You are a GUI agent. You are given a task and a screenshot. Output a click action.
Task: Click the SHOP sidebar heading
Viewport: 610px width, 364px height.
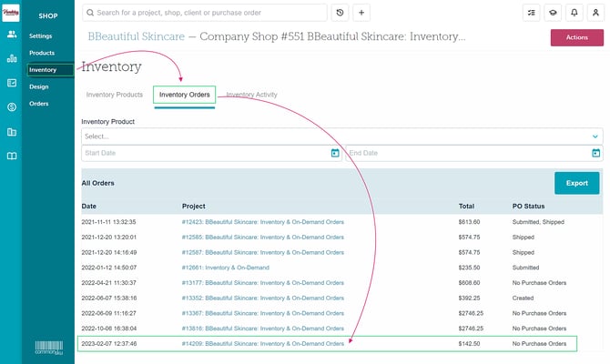click(48, 16)
